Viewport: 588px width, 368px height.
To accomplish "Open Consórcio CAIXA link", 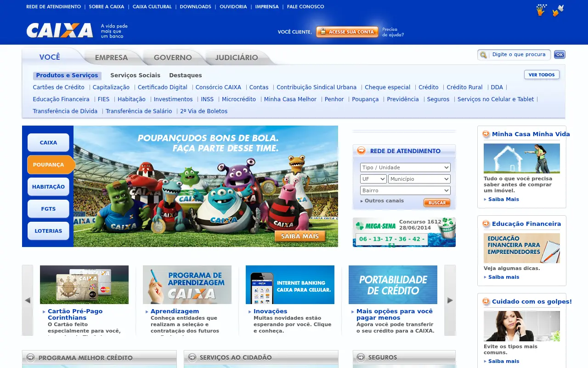I will (218, 87).
